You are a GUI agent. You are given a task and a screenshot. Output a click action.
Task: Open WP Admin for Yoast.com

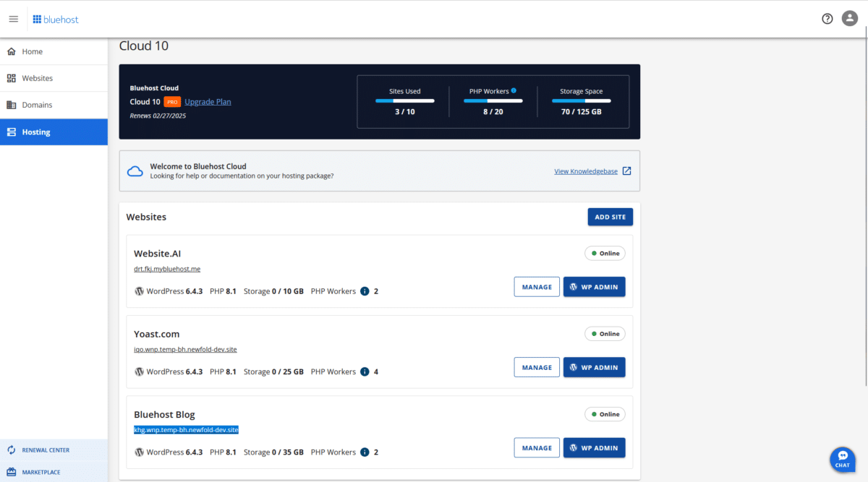coord(594,367)
